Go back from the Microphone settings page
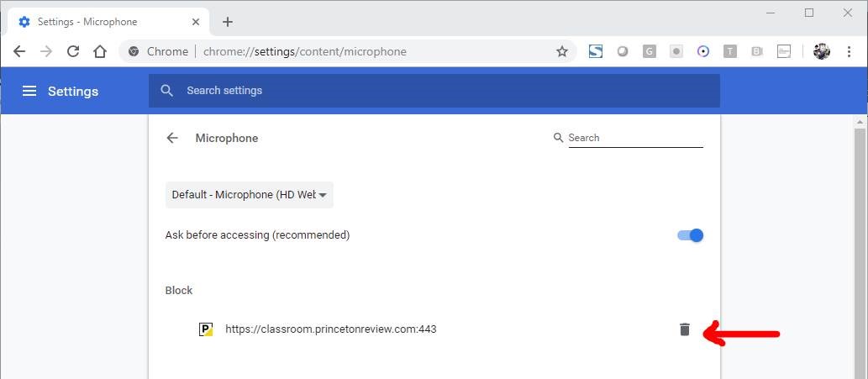 [172, 138]
